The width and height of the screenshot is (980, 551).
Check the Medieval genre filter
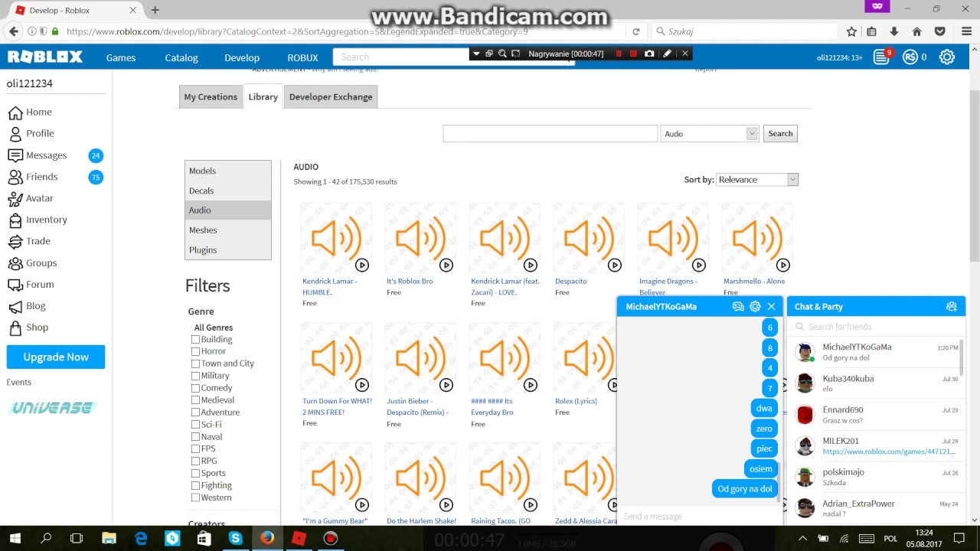click(195, 400)
